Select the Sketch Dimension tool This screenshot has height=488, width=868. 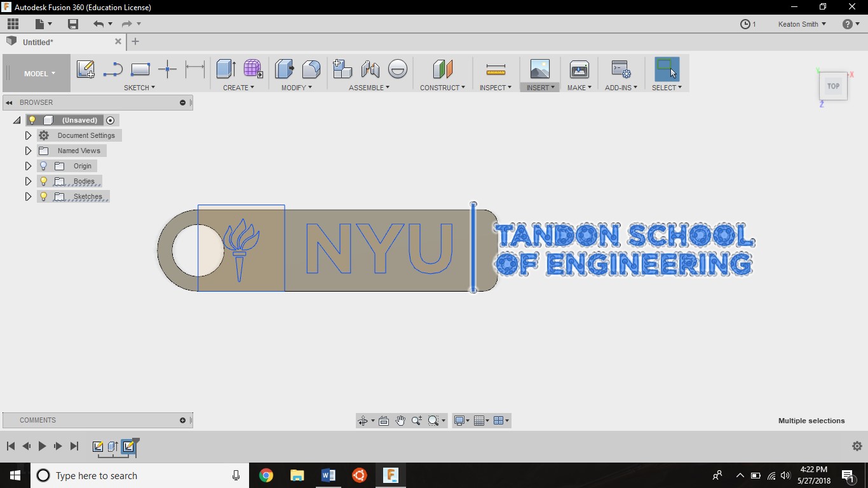(195, 69)
